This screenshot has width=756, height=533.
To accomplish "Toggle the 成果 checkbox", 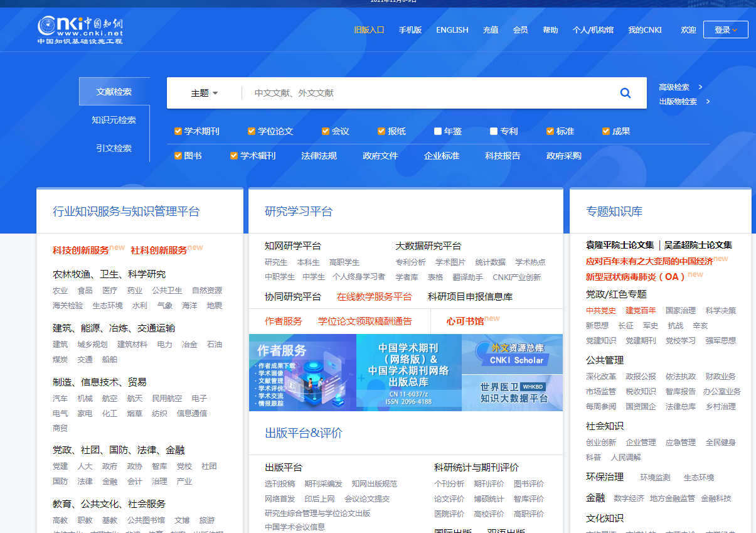I will click(606, 131).
